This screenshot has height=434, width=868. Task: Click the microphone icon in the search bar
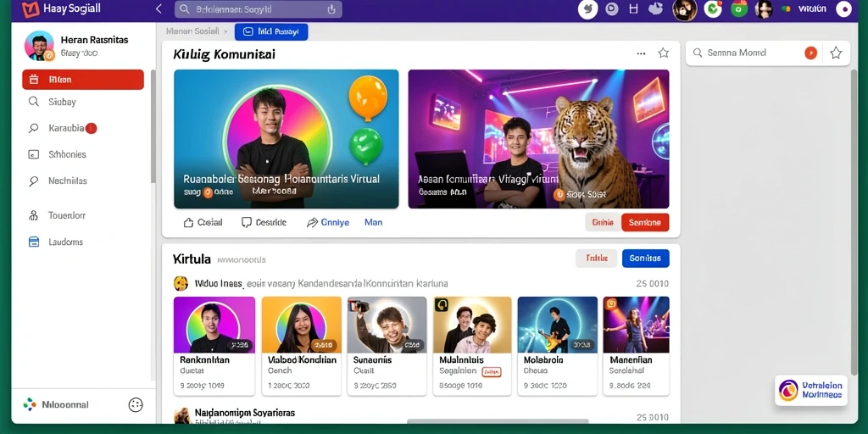(331, 9)
